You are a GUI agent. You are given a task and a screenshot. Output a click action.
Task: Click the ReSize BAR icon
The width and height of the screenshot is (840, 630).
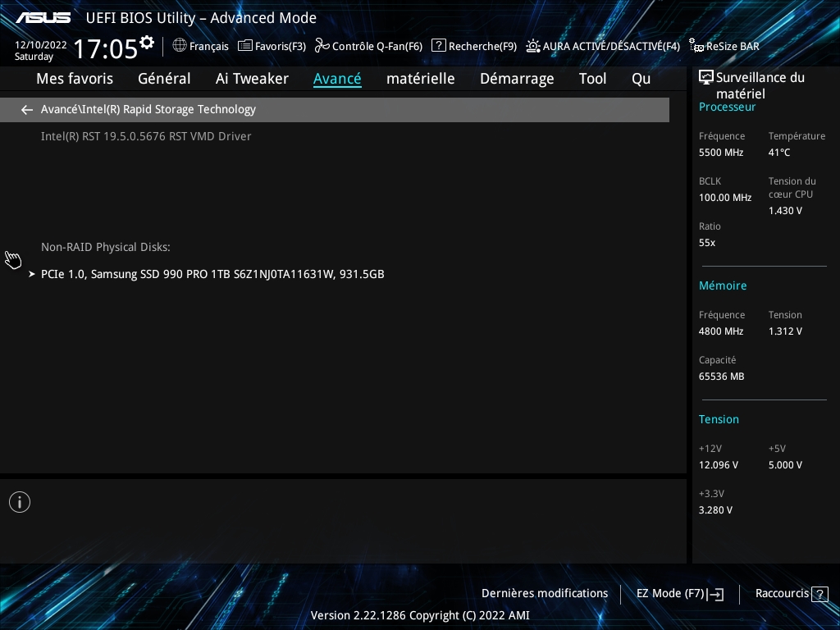pyautogui.click(x=696, y=46)
